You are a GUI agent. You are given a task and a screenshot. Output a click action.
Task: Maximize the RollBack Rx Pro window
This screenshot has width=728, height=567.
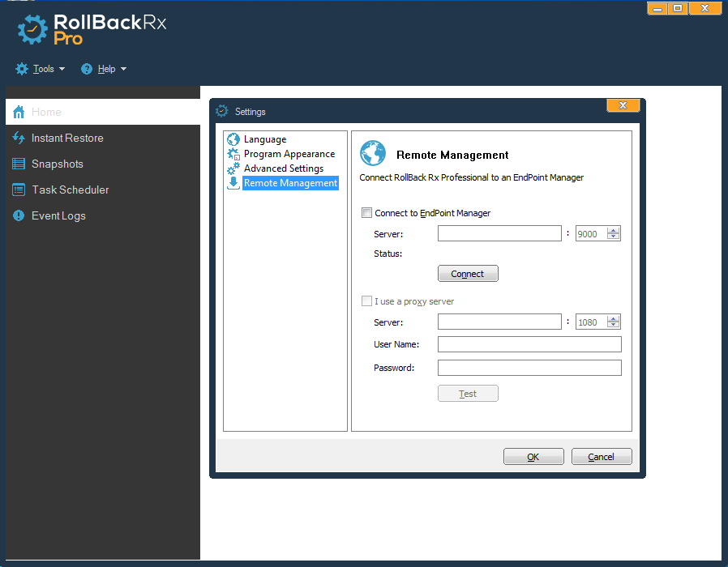point(678,8)
